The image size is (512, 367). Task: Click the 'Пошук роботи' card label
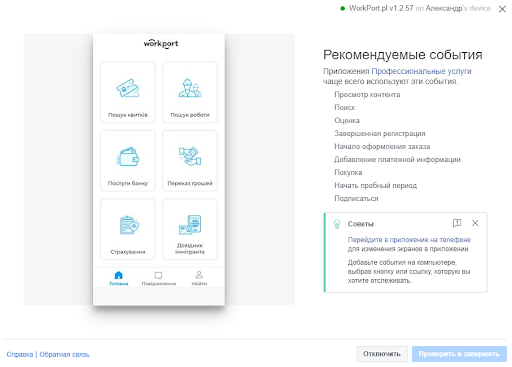[x=190, y=115]
